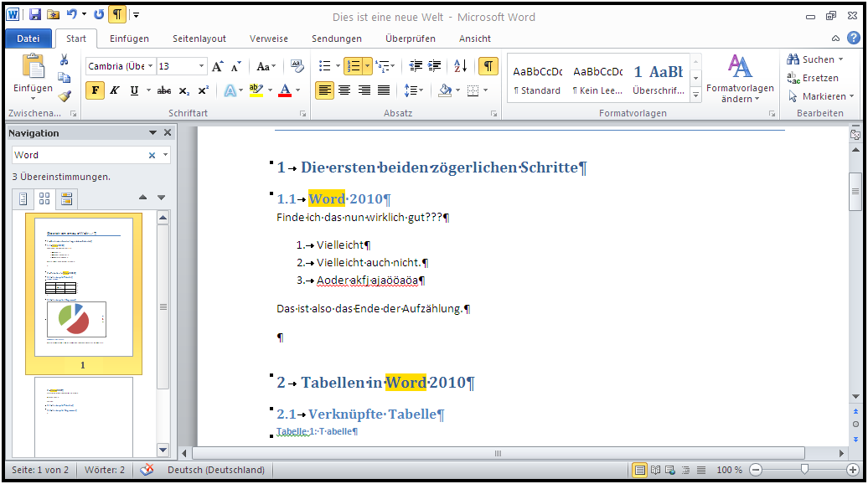Center align the paragraph

[x=344, y=90]
